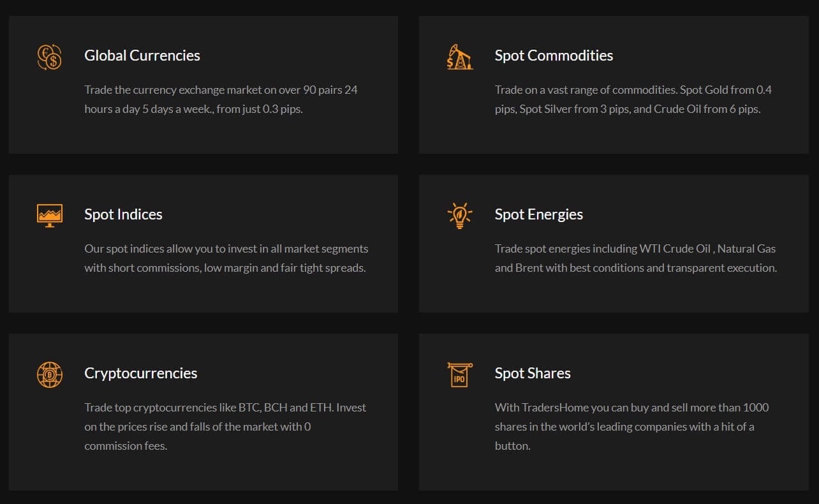
Task: Select the short commissions low margin description
Action: (226, 258)
